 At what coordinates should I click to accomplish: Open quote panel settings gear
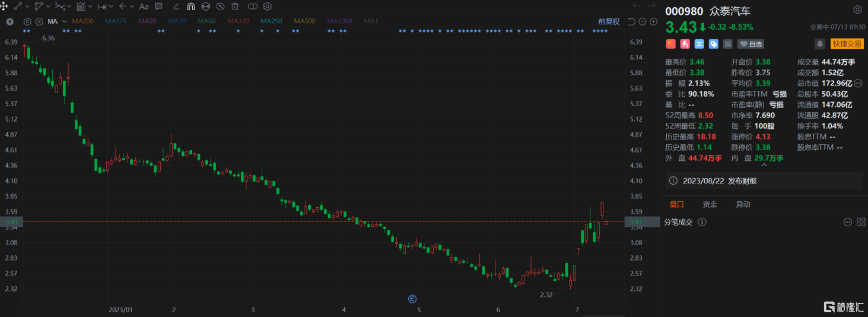click(857, 10)
